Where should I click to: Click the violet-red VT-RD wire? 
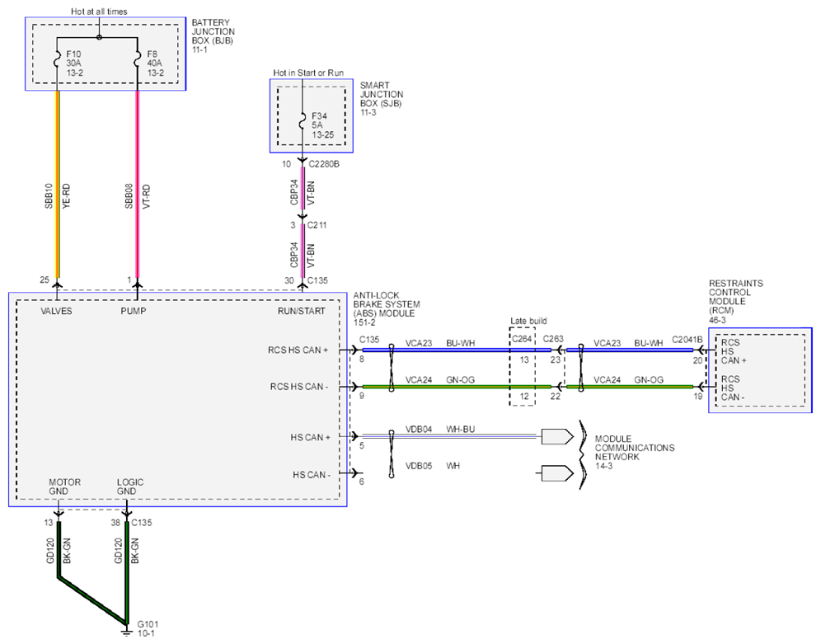(138, 183)
